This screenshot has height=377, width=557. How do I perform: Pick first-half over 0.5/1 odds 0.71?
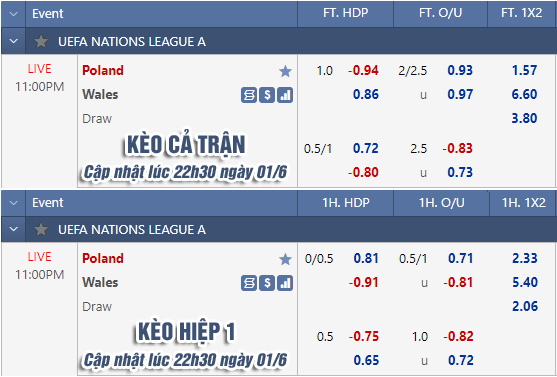click(460, 258)
